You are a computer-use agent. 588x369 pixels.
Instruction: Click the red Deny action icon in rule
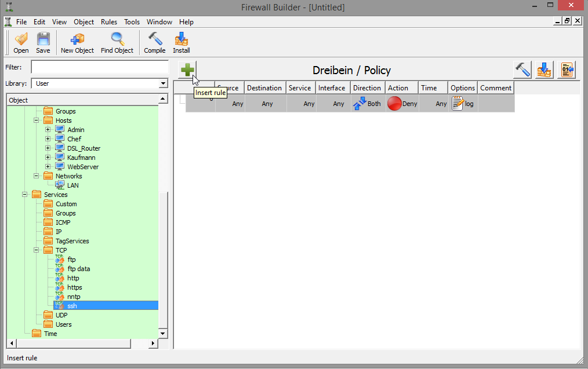pyautogui.click(x=394, y=104)
